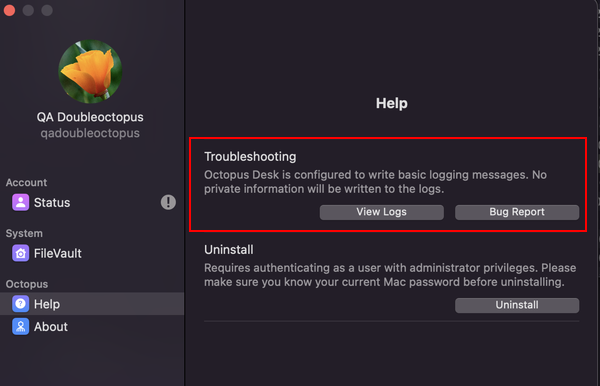Click the Help question mark icon
Image resolution: width=600 pixels, height=386 pixels.
click(x=20, y=304)
